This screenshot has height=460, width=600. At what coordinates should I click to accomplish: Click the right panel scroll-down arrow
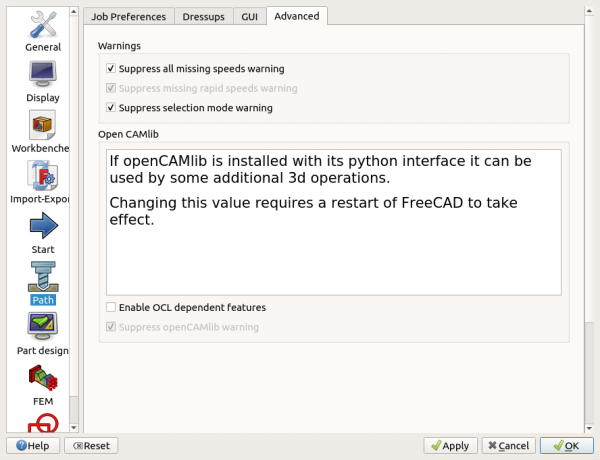pyautogui.click(x=589, y=428)
